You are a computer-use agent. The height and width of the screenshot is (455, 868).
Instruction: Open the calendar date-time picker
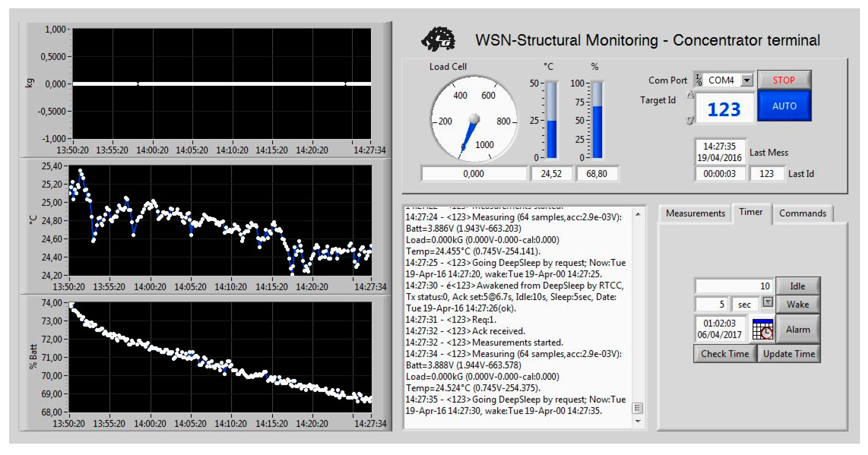point(762,330)
